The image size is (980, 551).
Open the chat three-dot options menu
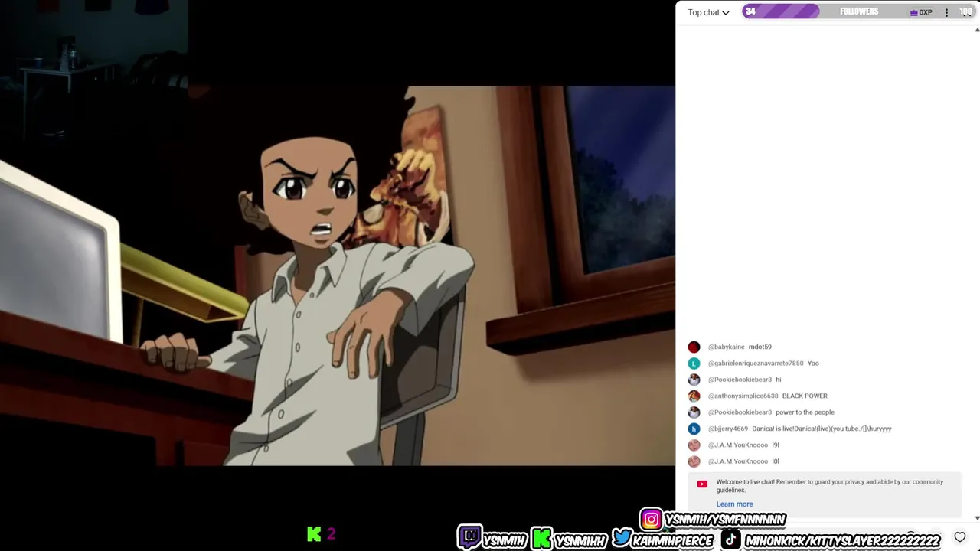click(946, 12)
